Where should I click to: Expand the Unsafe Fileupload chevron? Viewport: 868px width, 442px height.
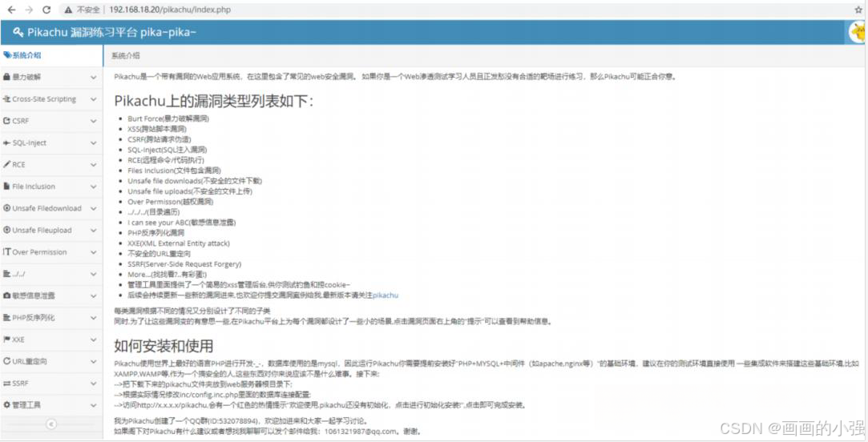pyautogui.click(x=93, y=230)
